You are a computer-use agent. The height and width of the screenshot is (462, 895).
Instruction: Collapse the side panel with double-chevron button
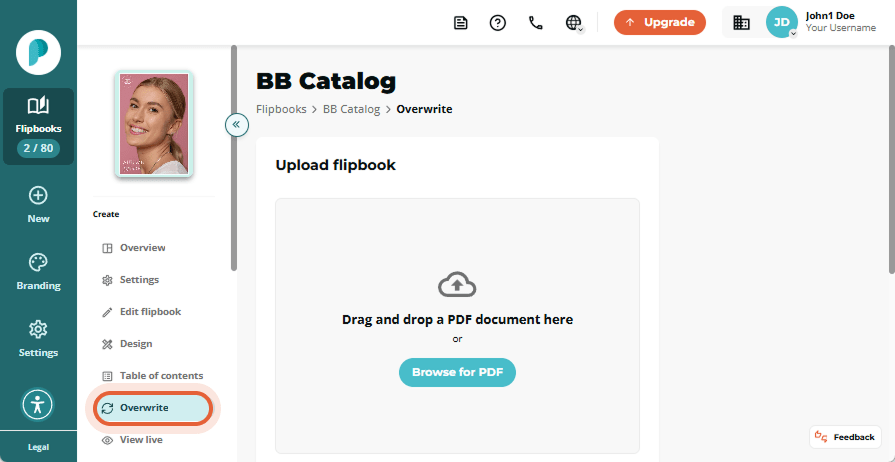tap(237, 124)
